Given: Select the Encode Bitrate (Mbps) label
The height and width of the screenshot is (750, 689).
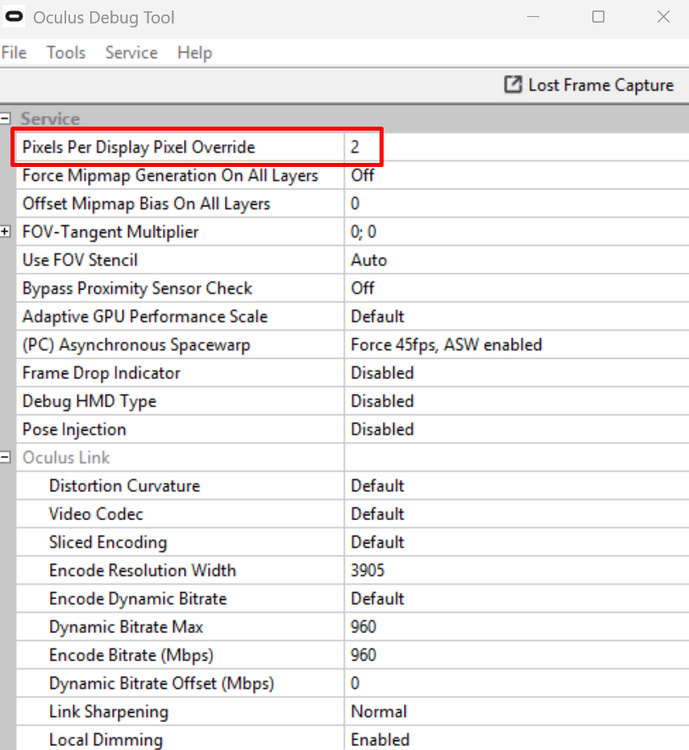Looking at the screenshot, I should (x=131, y=655).
